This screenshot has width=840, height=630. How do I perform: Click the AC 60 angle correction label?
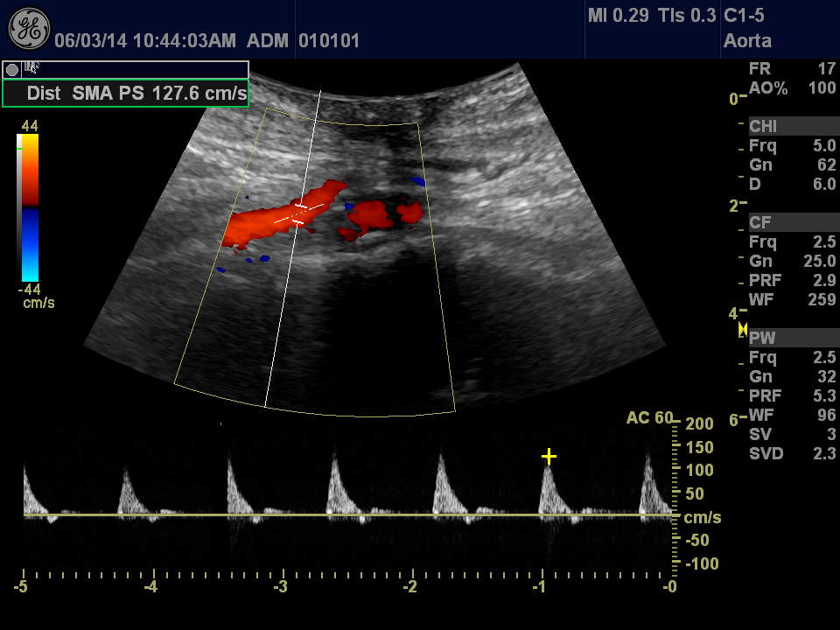click(x=648, y=418)
